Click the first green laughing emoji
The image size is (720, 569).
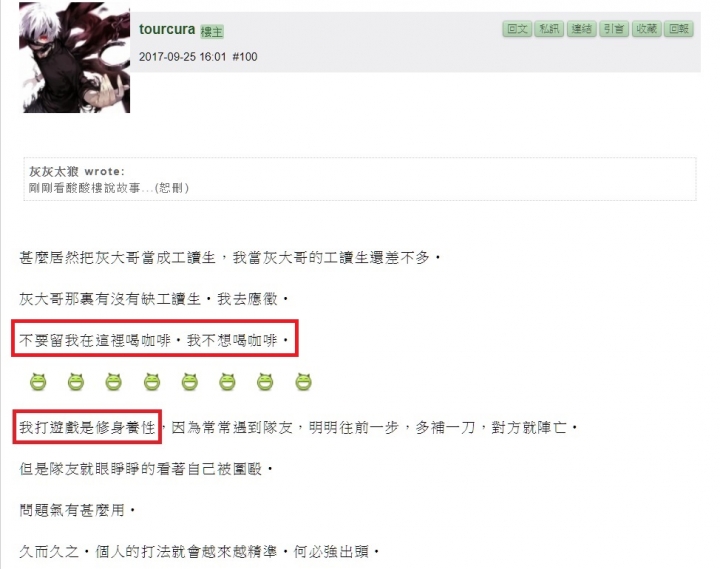[x=38, y=382]
